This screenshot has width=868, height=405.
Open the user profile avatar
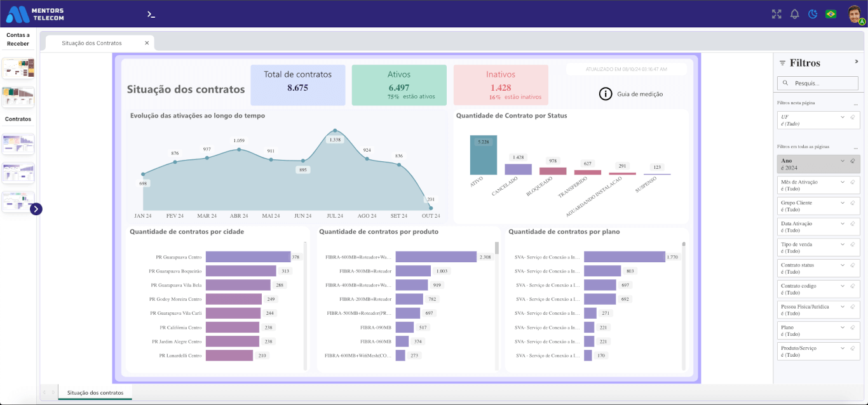855,14
